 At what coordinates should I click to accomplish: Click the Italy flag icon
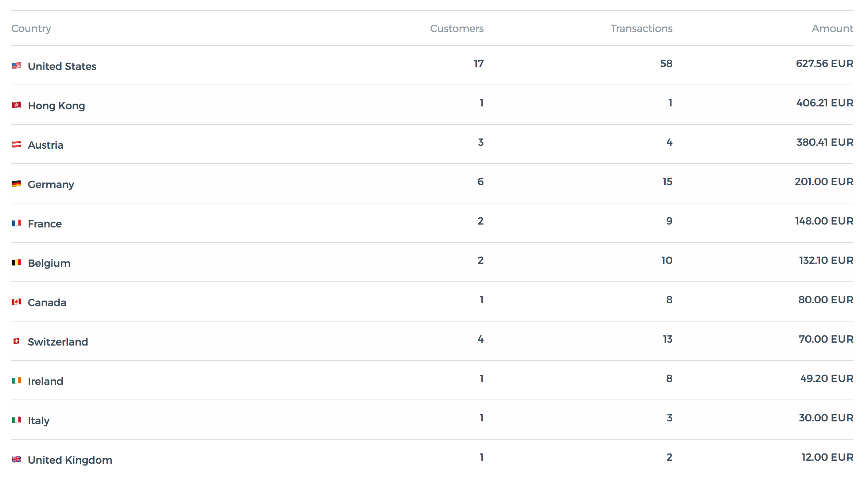(x=16, y=420)
